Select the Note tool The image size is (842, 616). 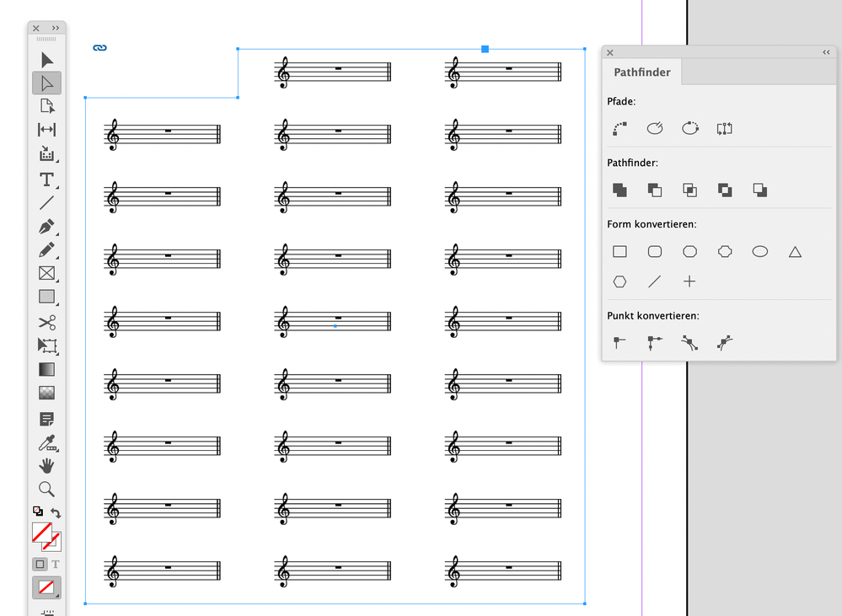point(46,419)
